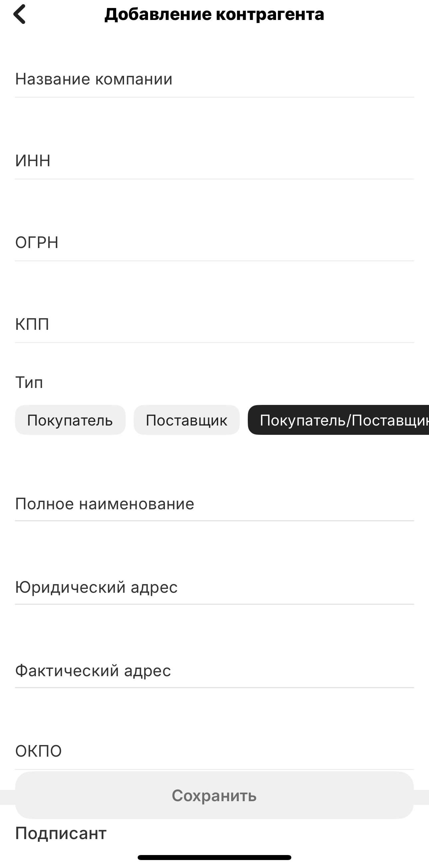Select the Покупатель type chip
The width and height of the screenshot is (429, 868).
click(x=70, y=420)
